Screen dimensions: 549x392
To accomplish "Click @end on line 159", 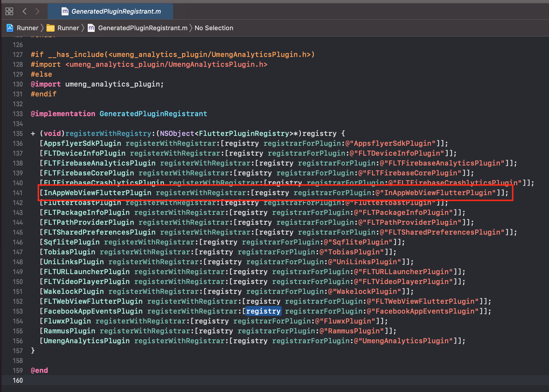I will 39,370.
